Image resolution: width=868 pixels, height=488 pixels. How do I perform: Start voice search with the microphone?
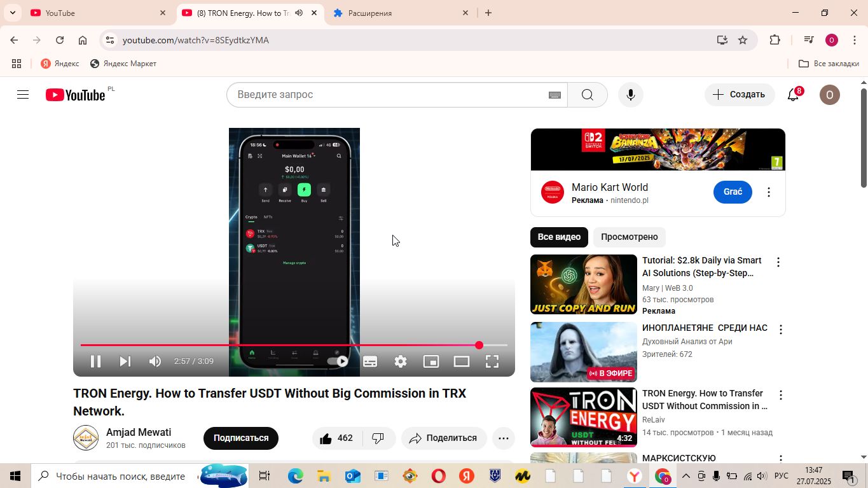tap(630, 95)
